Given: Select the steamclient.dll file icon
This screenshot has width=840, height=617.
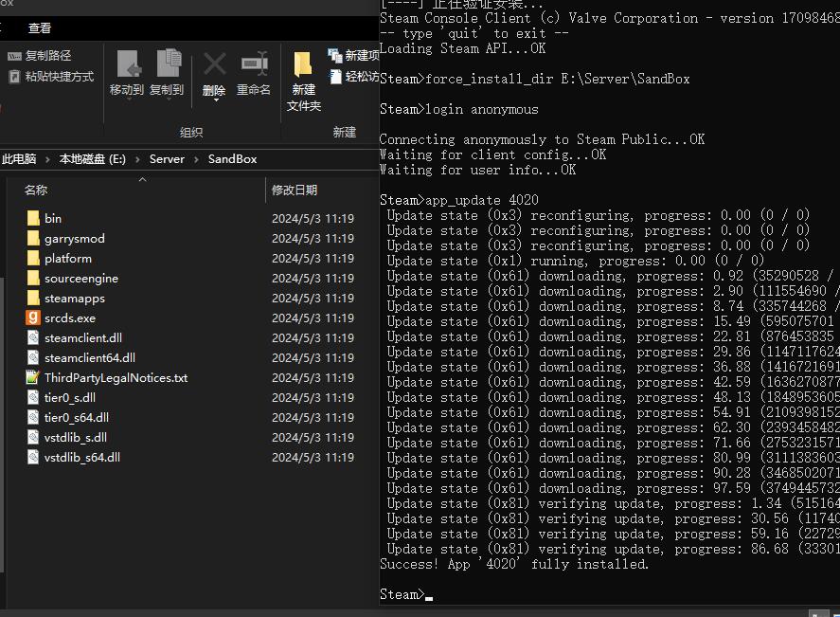Looking at the screenshot, I should pos(33,337).
